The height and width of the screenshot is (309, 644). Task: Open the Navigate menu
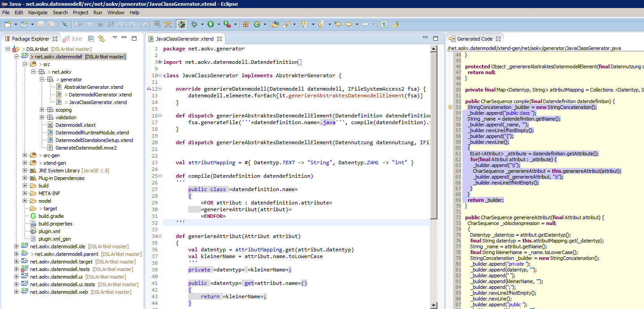click(38, 13)
